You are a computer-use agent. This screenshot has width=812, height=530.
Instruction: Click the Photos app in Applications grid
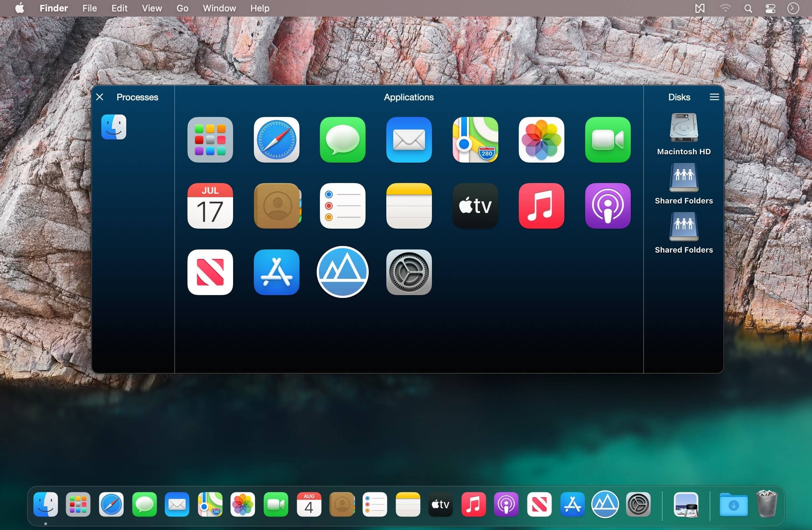541,140
